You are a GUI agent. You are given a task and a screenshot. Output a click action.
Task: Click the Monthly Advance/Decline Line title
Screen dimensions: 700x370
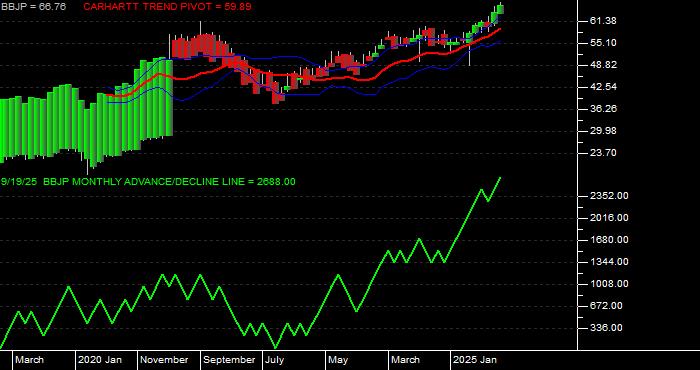pyautogui.click(x=148, y=182)
